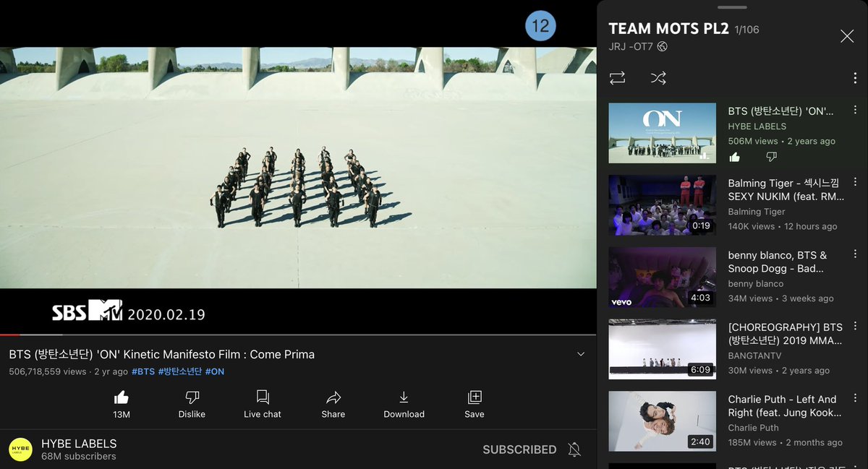The image size is (868, 469).
Task: Toggle playlist loop
Action: click(617, 78)
